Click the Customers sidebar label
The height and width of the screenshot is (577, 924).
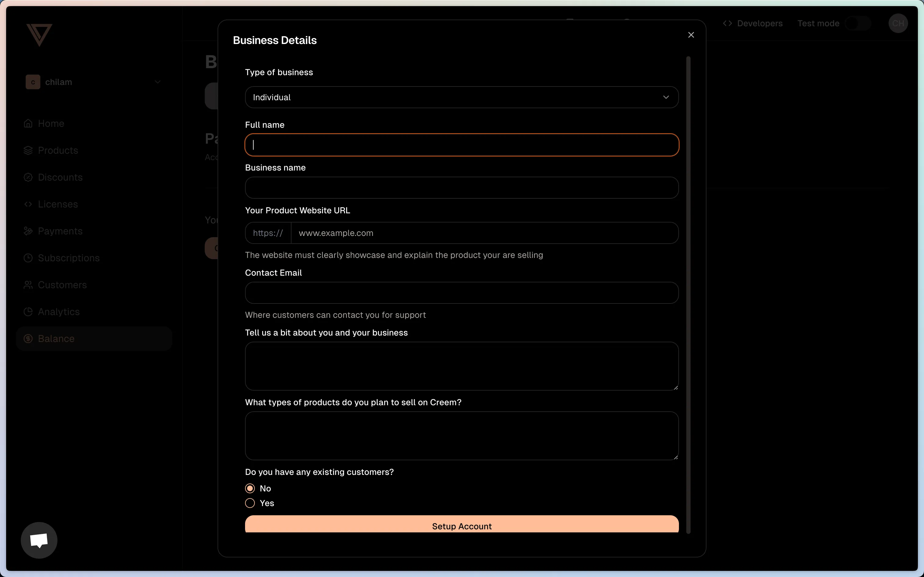pyautogui.click(x=62, y=285)
